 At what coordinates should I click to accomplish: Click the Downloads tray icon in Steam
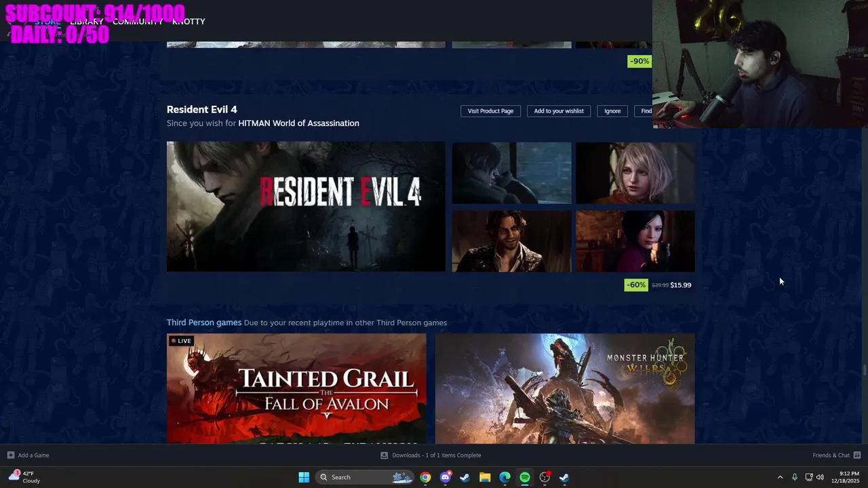[x=384, y=455]
